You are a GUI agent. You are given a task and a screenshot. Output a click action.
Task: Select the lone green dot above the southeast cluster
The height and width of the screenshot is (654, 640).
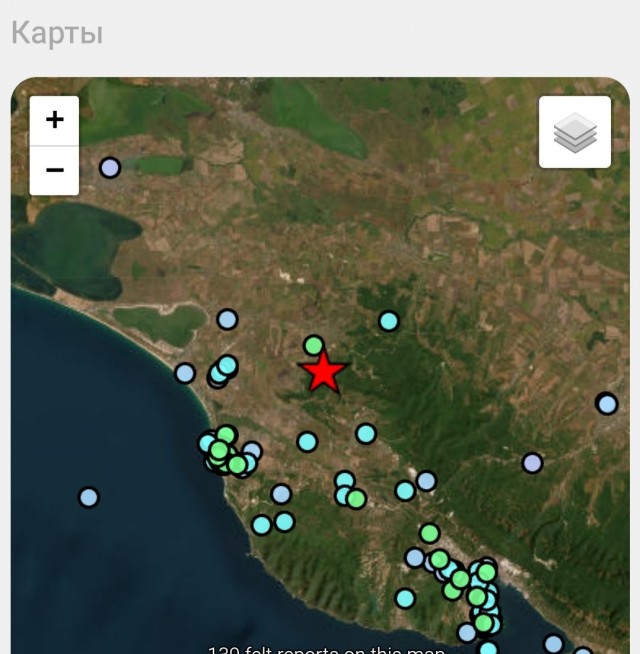429,533
